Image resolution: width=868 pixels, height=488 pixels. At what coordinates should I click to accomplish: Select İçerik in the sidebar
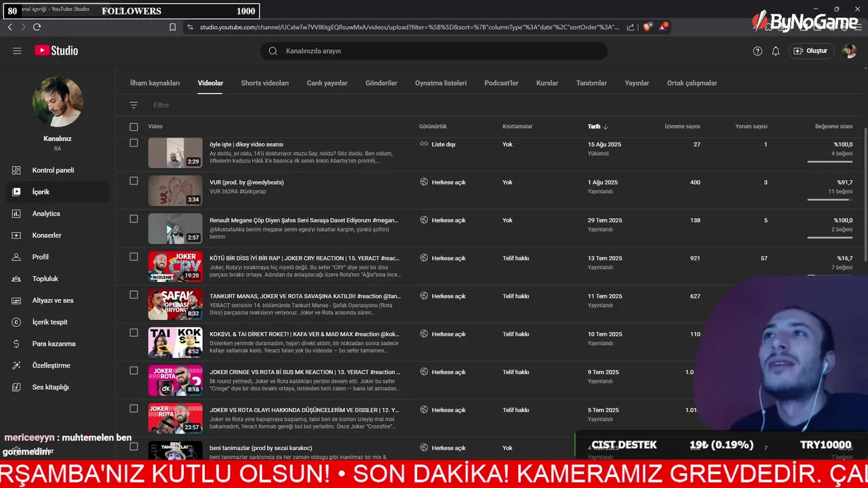click(58, 192)
